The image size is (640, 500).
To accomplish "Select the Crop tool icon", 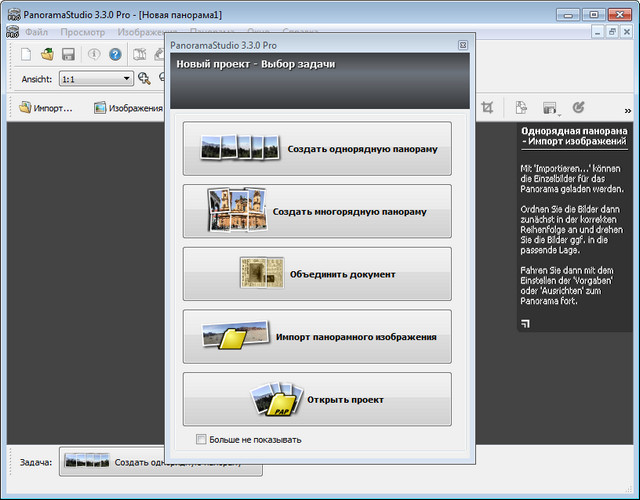I will point(488,108).
